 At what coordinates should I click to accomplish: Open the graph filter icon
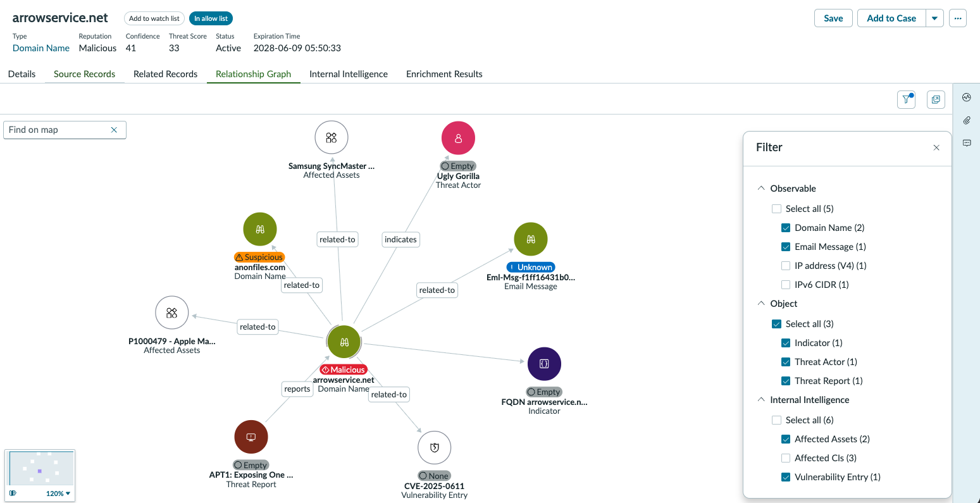pyautogui.click(x=906, y=99)
